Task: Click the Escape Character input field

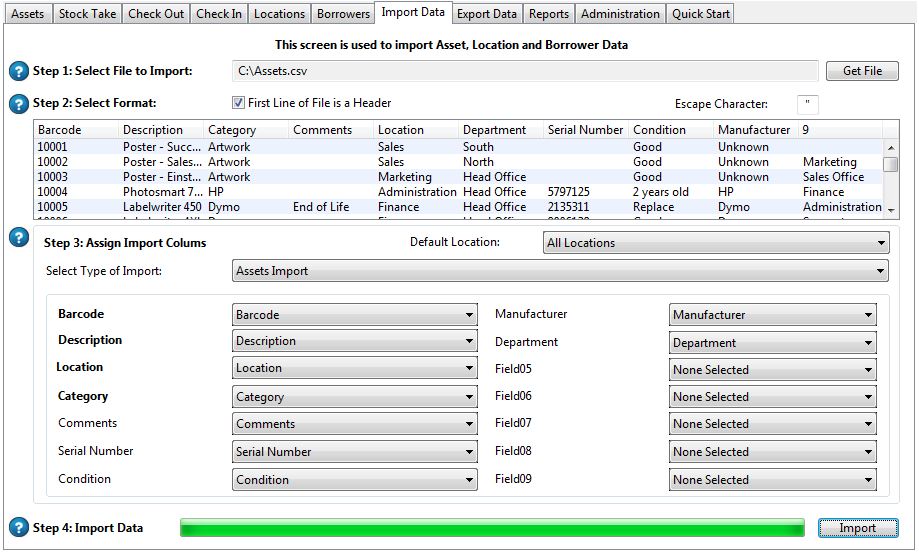Action: point(807,104)
